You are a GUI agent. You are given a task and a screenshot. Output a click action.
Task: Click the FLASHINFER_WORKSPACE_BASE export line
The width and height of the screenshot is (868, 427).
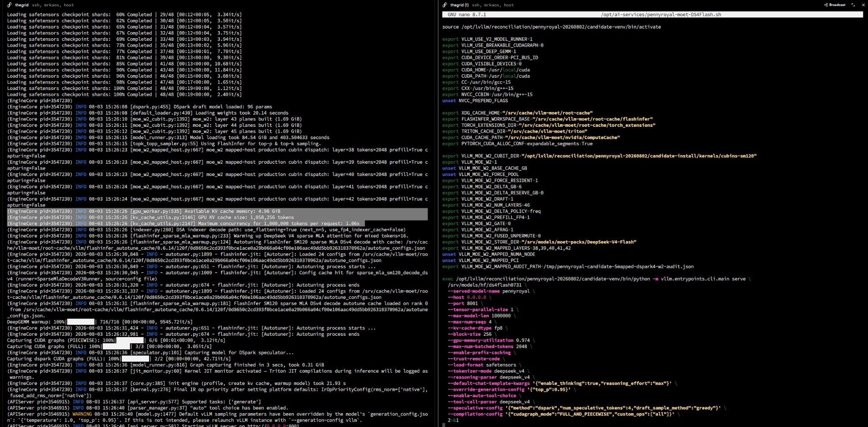coord(548,119)
